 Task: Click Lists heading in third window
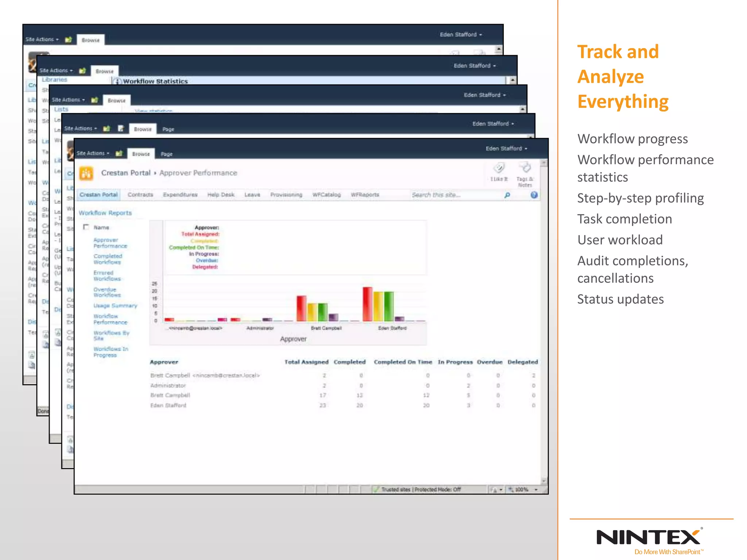pos(61,109)
